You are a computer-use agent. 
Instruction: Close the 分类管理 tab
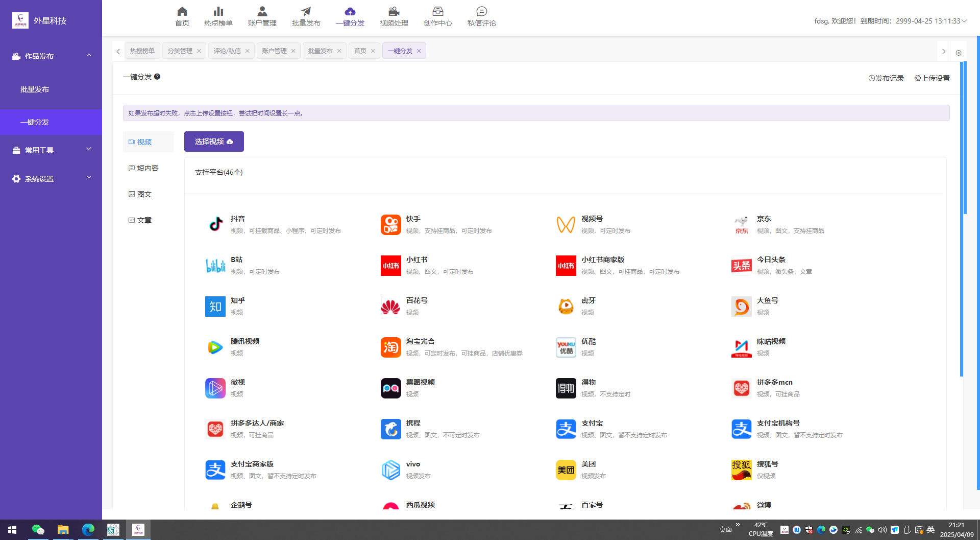point(199,51)
